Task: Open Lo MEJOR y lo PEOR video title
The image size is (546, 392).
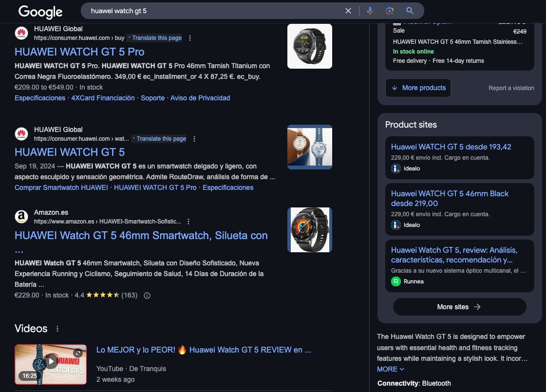Action: tap(204, 350)
